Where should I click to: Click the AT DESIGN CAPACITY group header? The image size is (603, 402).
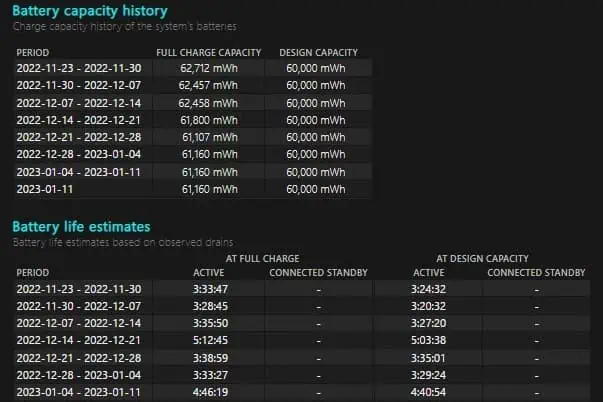tap(480, 257)
